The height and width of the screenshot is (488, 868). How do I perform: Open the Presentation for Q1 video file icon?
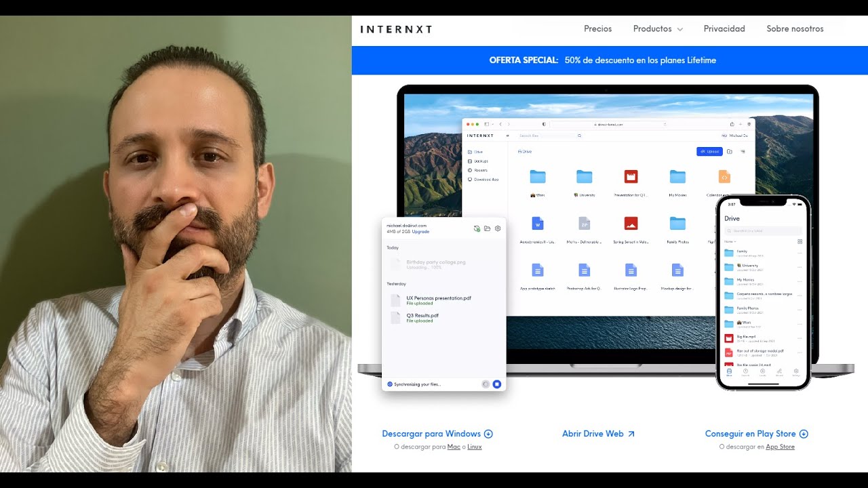click(x=631, y=177)
